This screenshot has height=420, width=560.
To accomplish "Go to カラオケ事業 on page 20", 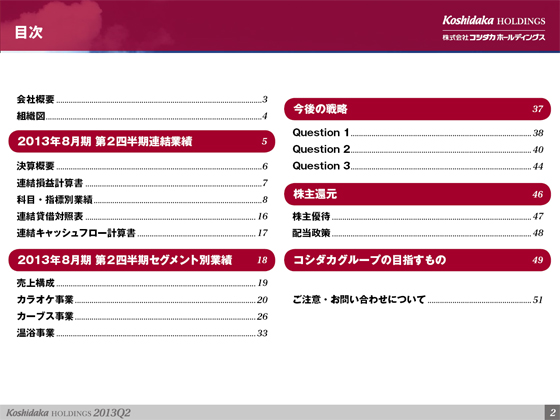I will [142, 300].
